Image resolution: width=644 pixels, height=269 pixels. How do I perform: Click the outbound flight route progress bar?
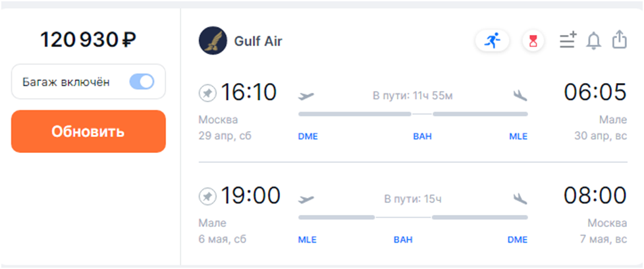tap(413, 114)
